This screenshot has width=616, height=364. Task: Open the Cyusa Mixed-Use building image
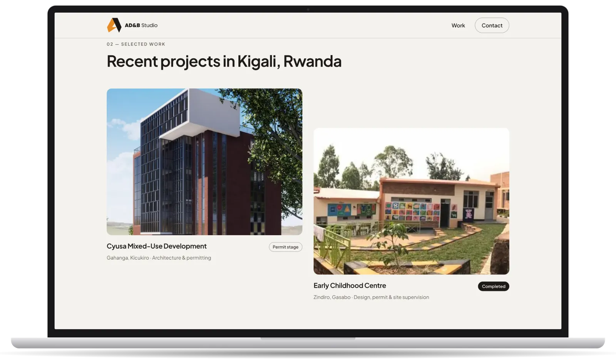[204, 162]
